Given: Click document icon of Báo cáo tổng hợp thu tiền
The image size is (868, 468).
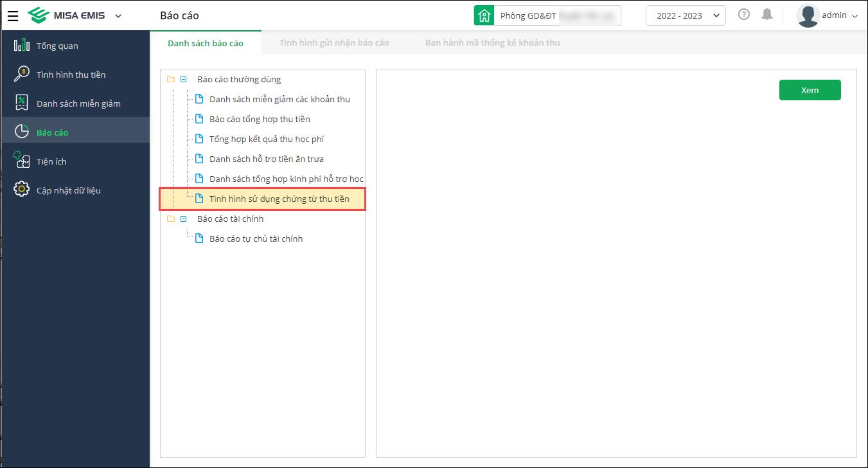Looking at the screenshot, I should pyautogui.click(x=199, y=119).
